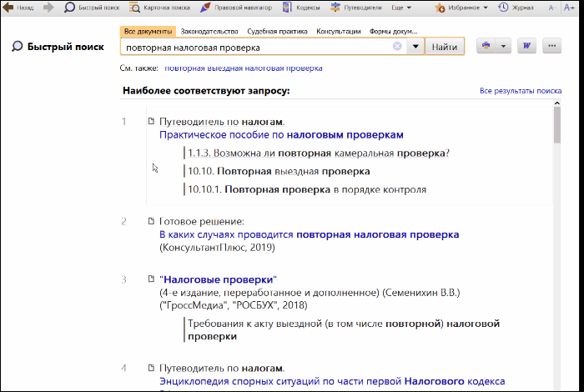Open Карточка поиска
The image size is (584, 392).
point(159,8)
